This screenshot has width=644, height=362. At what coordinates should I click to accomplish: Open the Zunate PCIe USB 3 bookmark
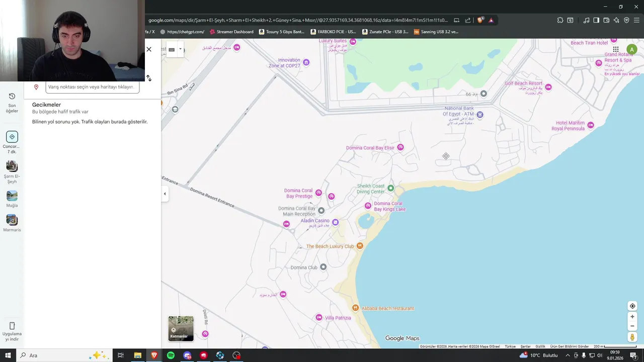tap(385, 32)
